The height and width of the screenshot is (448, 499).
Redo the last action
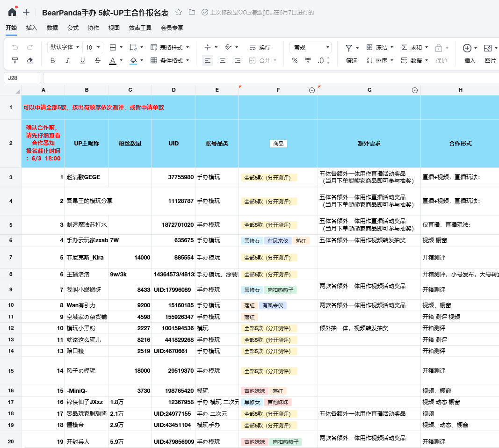coord(30,47)
